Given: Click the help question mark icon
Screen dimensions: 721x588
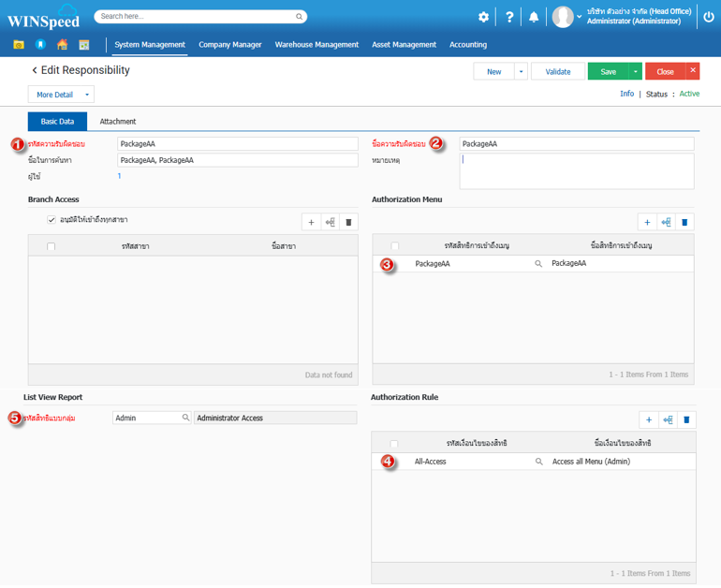Looking at the screenshot, I should click(509, 17).
